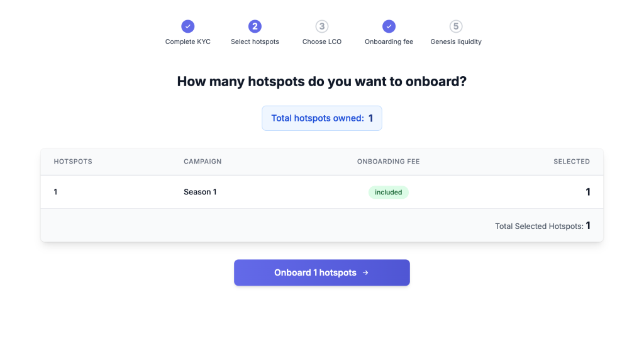Click the SELECTED column header
The width and height of the screenshot is (644, 358).
[x=572, y=162]
